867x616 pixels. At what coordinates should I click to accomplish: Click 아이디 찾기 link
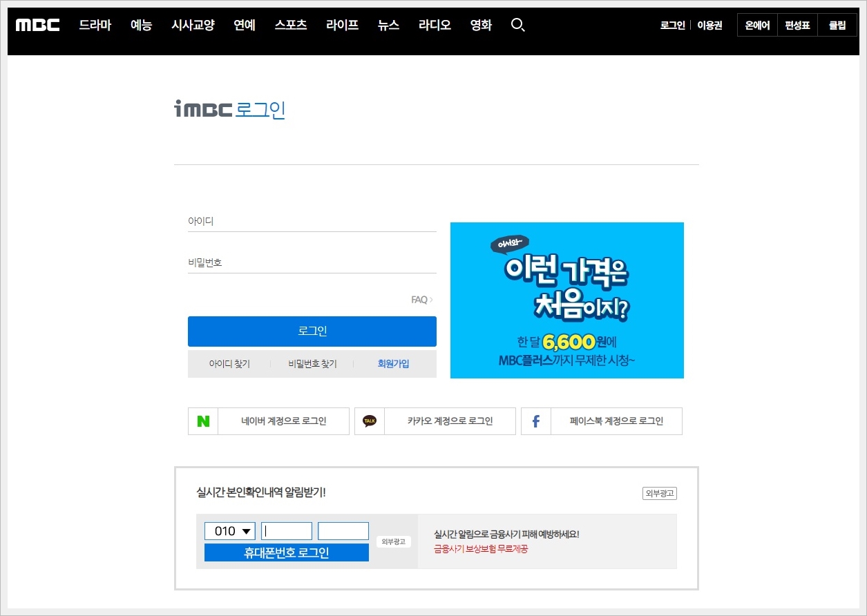click(229, 364)
